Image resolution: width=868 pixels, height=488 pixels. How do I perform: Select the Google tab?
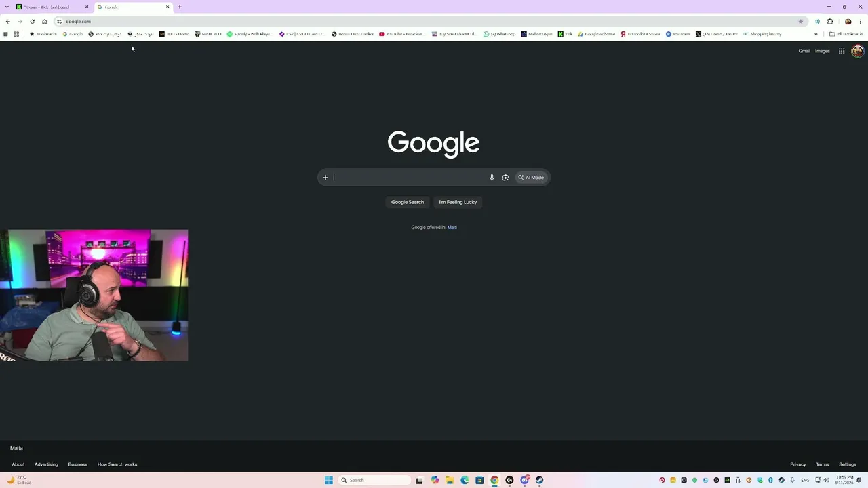point(133,7)
